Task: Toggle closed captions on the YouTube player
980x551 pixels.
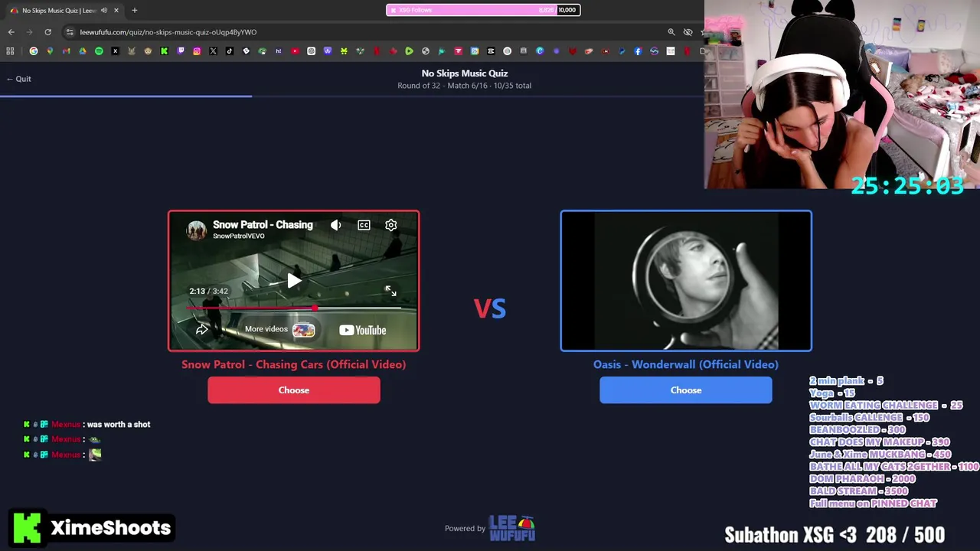Action: (x=364, y=225)
